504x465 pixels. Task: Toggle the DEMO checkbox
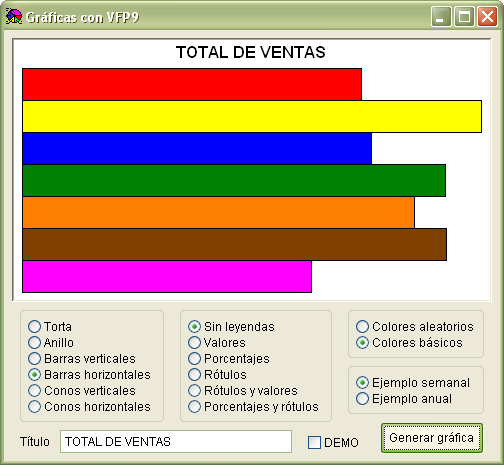(314, 443)
